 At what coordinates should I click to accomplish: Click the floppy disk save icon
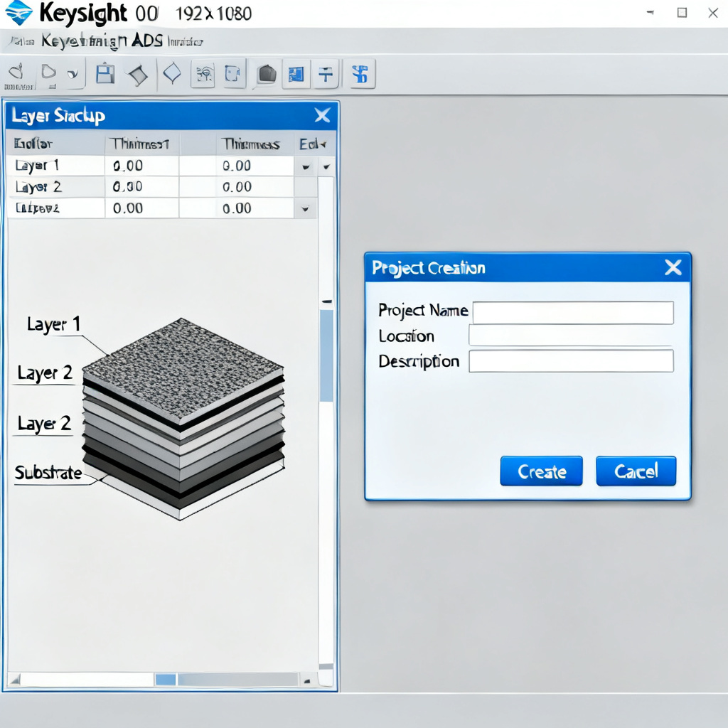coord(105,73)
